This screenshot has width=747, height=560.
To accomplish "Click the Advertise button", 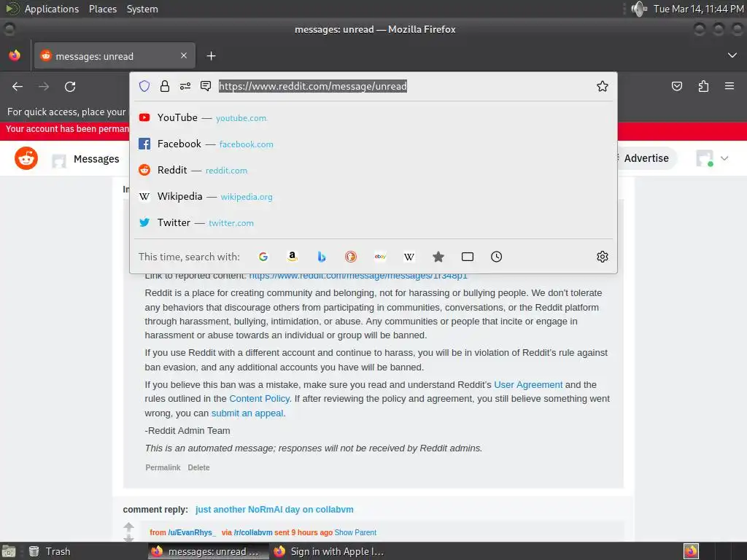I will click(x=646, y=158).
